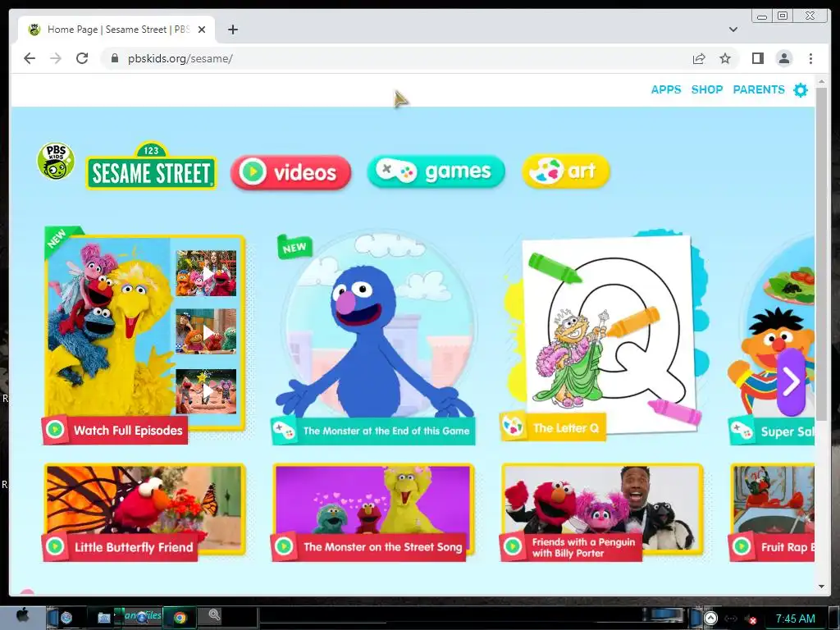Open the SHOP link
This screenshot has width=840, height=630.
706,89
